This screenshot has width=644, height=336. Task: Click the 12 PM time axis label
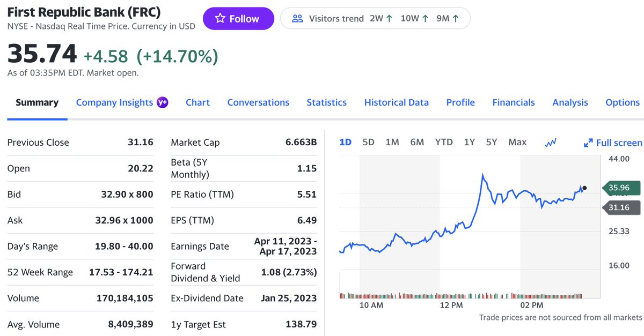(451, 305)
